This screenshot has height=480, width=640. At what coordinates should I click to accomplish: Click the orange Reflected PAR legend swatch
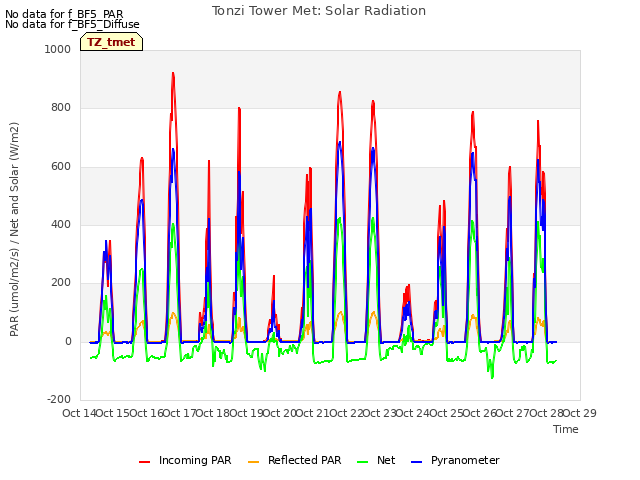coord(253,462)
